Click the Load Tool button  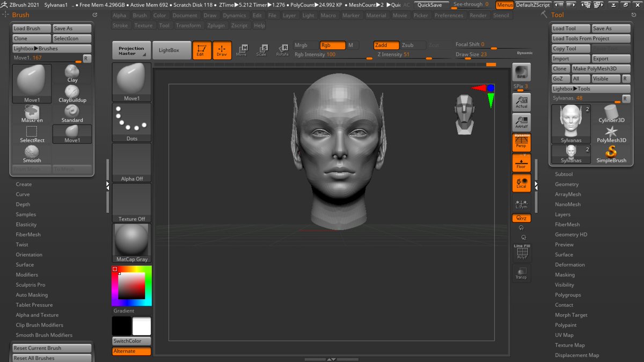click(x=570, y=28)
